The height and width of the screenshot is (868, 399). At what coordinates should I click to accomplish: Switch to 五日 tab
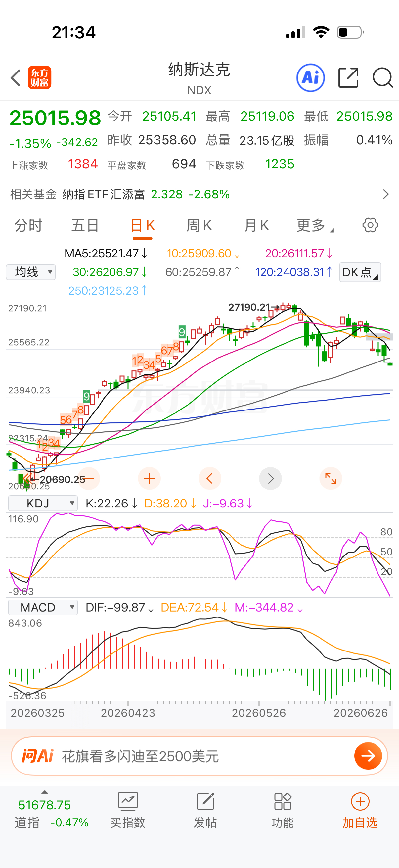(x=85, y=225)
